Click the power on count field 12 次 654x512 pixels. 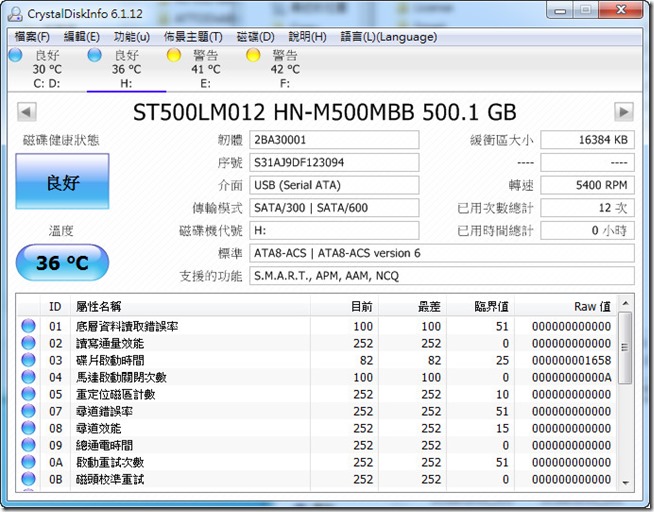(587, 208)
